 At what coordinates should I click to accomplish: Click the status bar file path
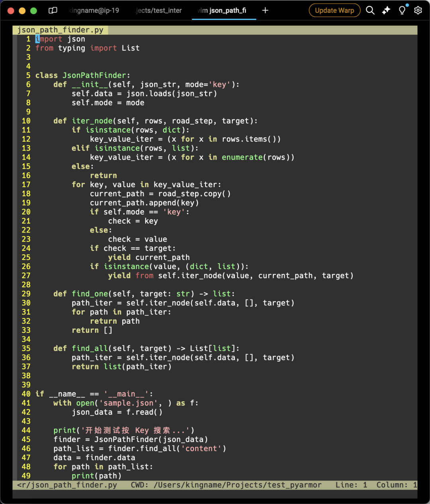click(67, 485)
